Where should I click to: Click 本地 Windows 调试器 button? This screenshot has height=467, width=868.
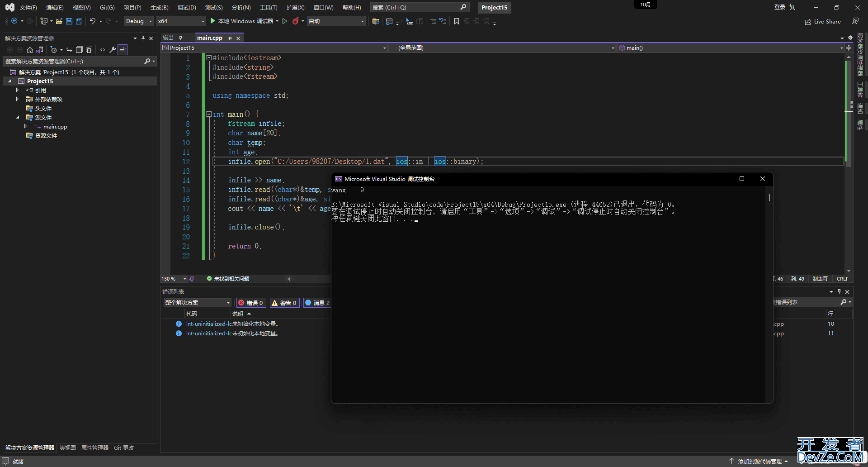[245, 21]
